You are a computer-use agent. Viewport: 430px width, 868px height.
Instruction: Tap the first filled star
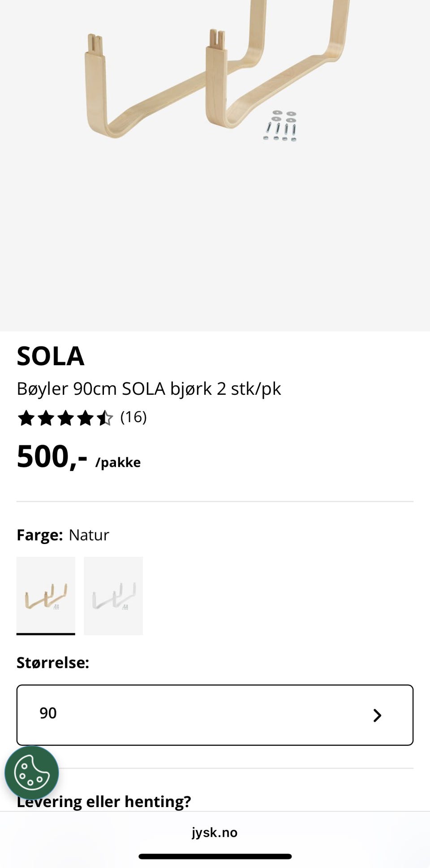pyautogui.click(x=26, y=418)
